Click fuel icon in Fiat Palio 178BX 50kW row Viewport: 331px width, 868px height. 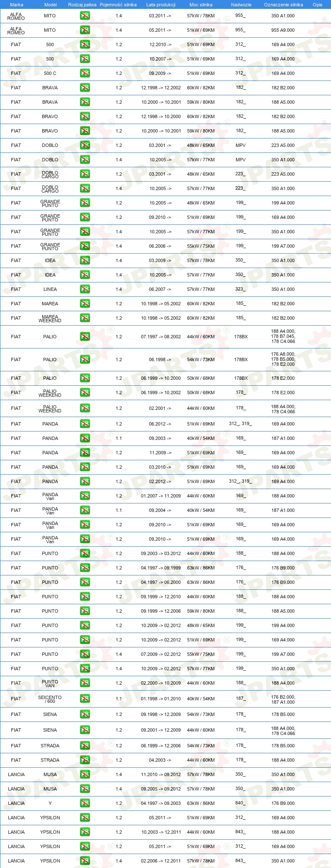click(85, 378)
